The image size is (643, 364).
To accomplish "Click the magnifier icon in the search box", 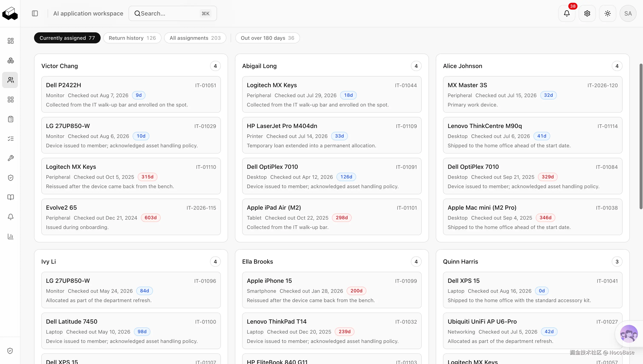I will 137,13.
